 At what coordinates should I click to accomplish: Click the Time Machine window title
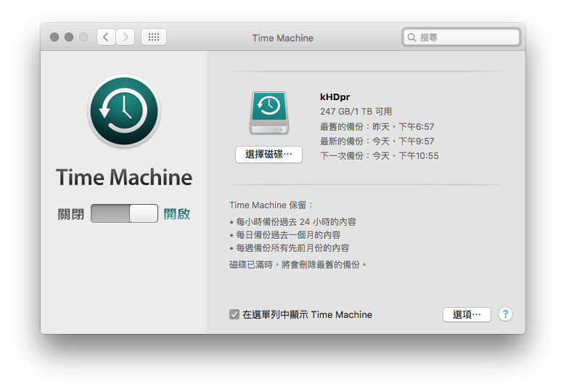click(283, 38)
